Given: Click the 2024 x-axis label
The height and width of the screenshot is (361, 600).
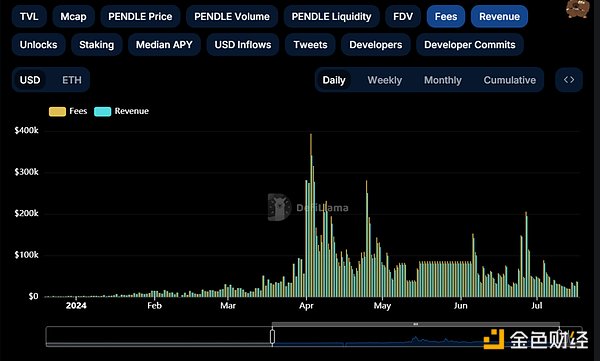Looking at the screenshot, I should [x=76, y=305].
